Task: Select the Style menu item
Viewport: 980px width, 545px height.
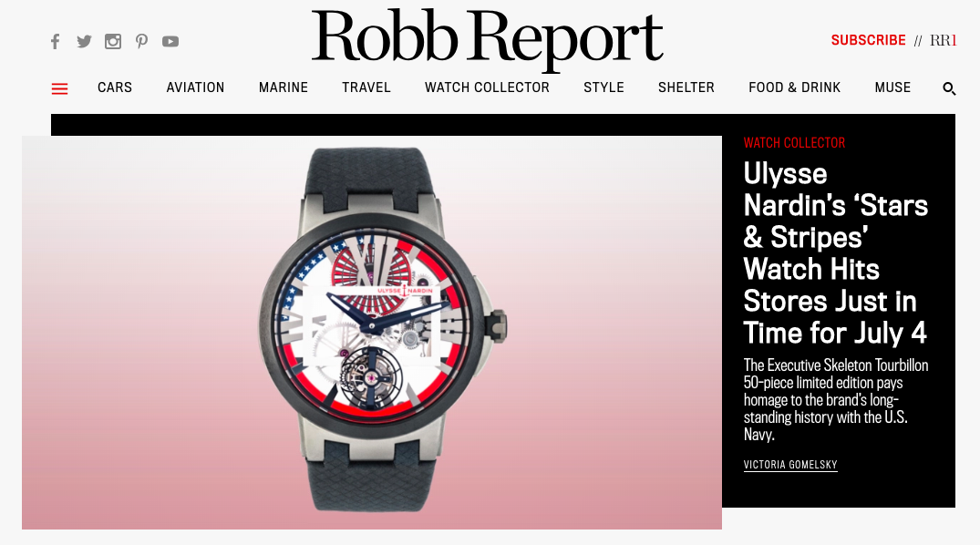Action: [x=603, y=87]
